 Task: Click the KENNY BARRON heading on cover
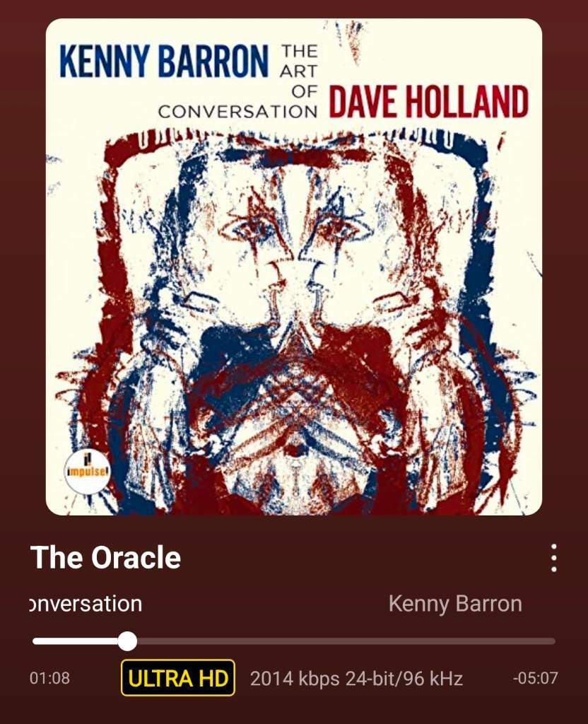pyautogui.click(x=164, y=62)
